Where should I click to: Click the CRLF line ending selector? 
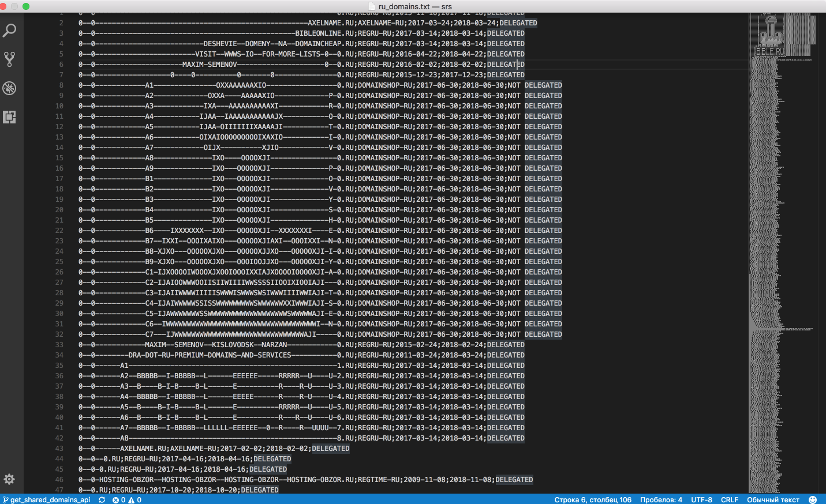[730, 499]
